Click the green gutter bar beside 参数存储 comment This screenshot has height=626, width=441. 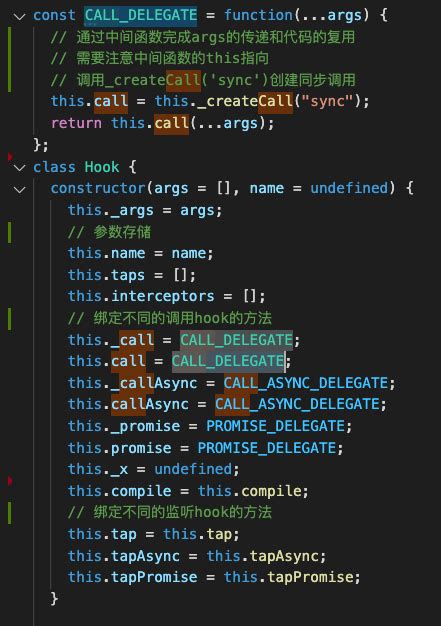tap(9, 232)
